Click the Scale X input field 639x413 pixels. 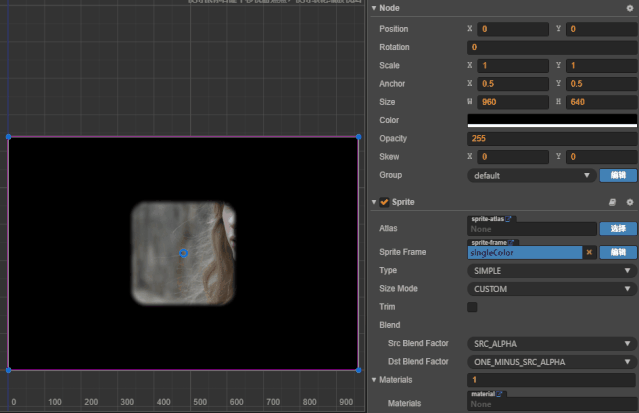point(513,66)
